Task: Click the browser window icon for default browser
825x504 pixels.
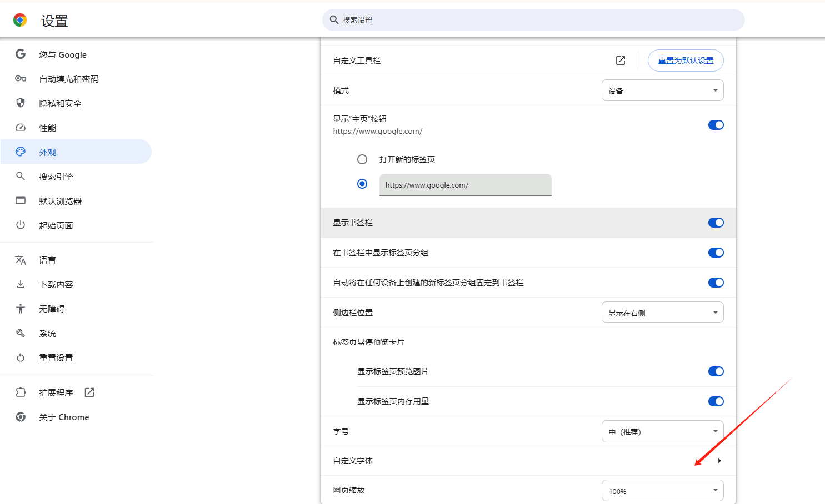Action: (21, 200)
